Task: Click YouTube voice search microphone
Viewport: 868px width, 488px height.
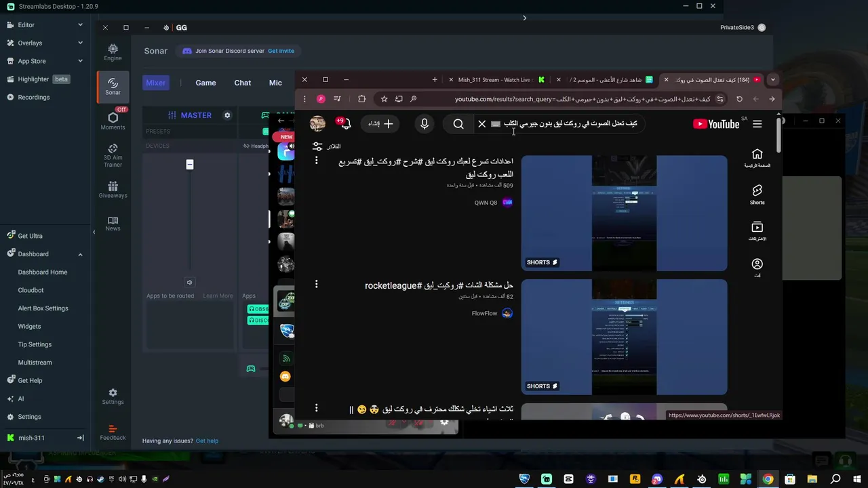Action: point(425,124)
